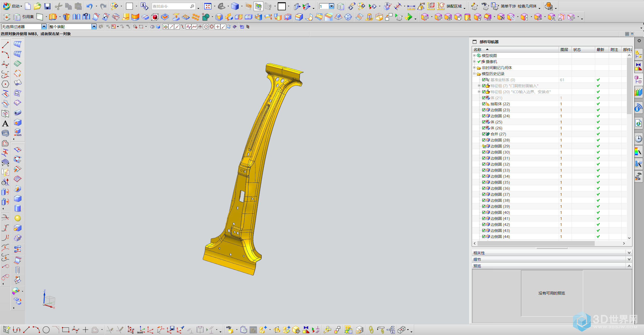Viewport: 644px width, 335px height.
Task: Select the Helix spring tool
Action: coord(5,133)
